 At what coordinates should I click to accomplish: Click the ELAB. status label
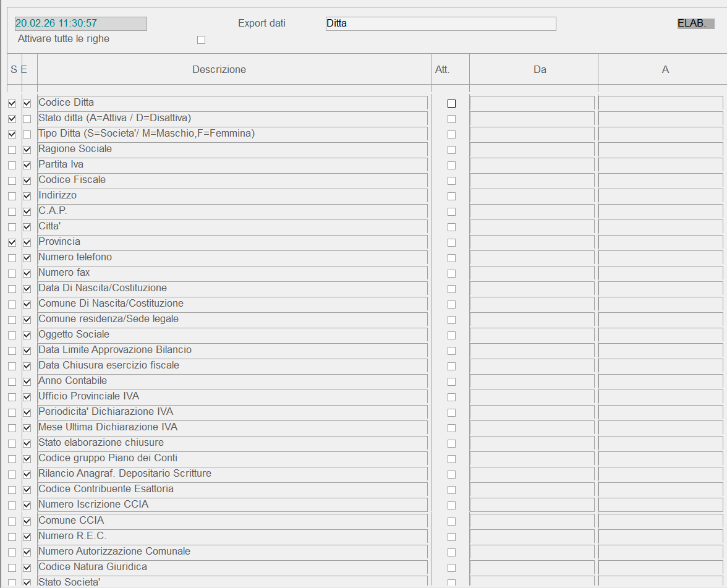[695, 23]
